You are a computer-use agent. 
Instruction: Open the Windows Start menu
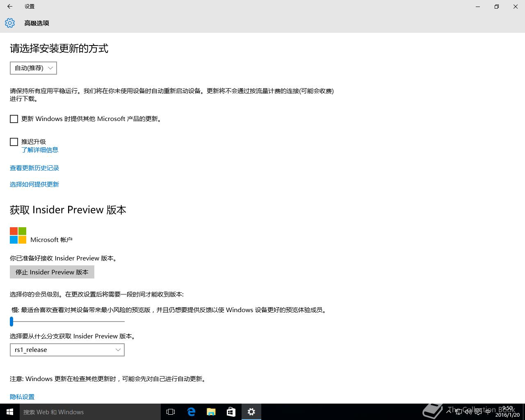pyautogui.click(x=10, y=412)
